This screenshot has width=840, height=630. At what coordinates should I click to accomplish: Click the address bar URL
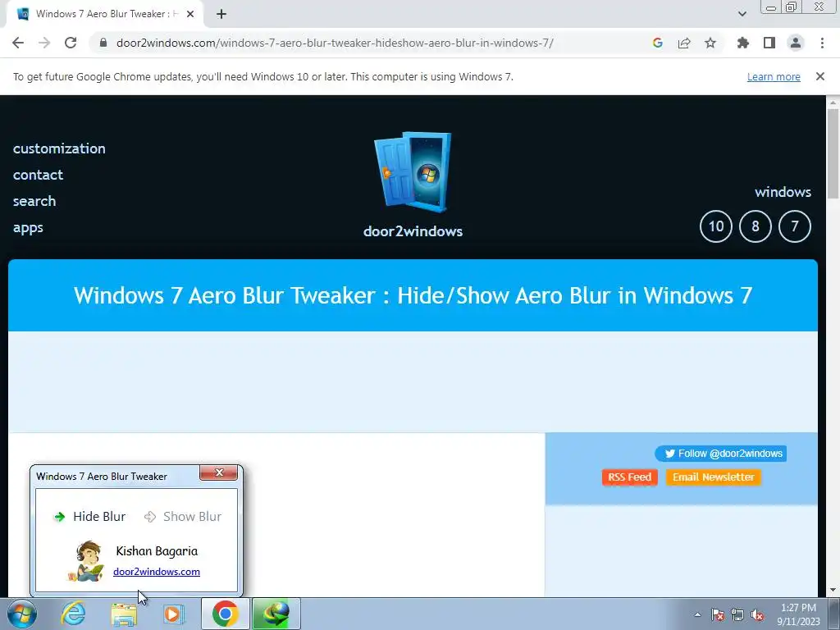pos(335,43)
